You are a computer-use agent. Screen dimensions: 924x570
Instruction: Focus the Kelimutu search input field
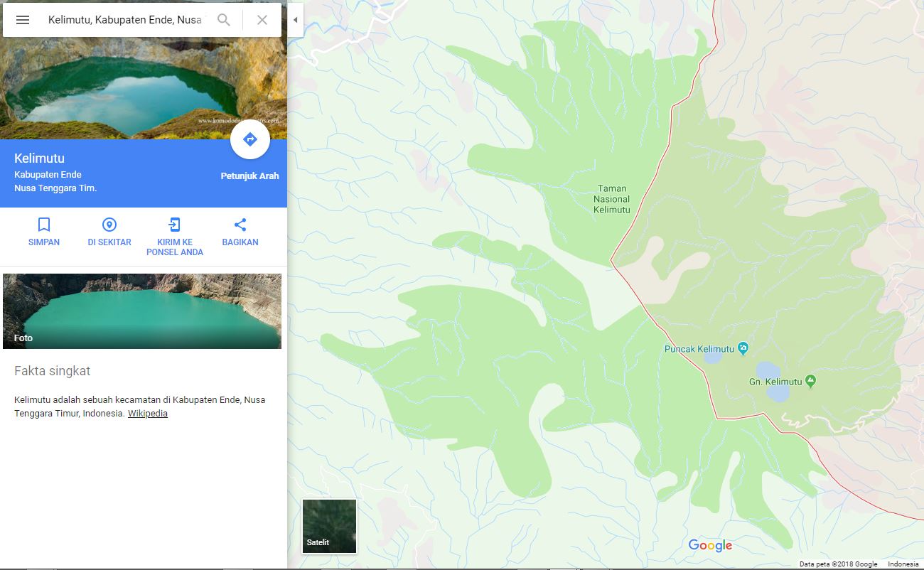[125, 20]
